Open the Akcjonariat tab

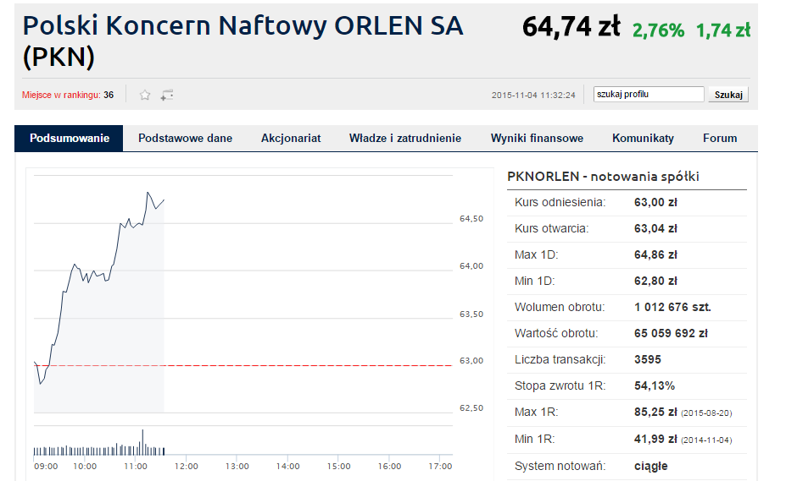(x=290, y=138)
